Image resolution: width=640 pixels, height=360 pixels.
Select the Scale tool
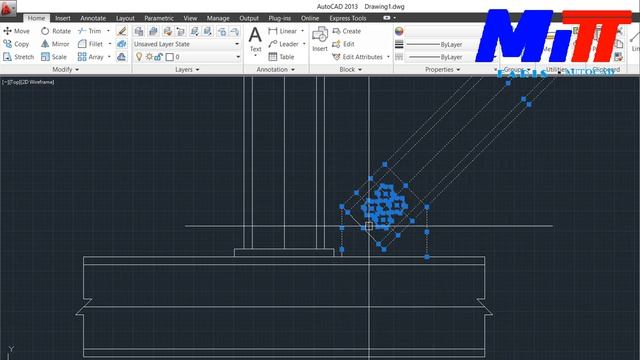(x=54, y=57)
